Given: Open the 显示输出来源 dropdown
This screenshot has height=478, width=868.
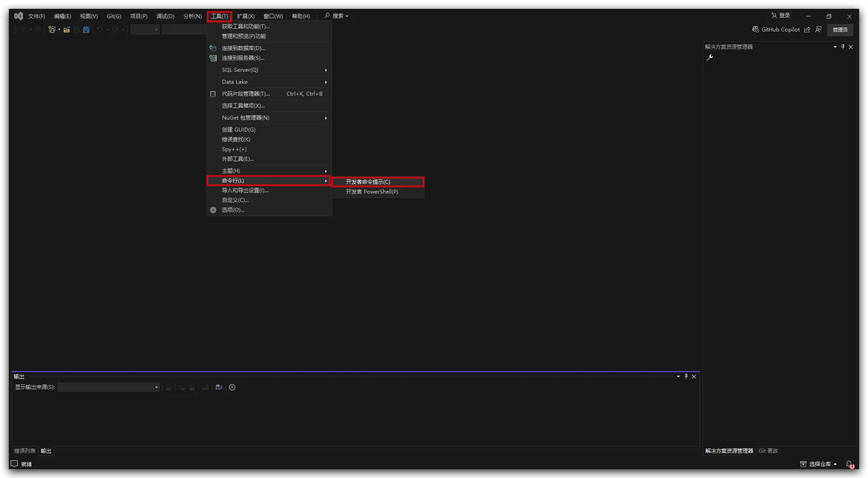Looking at the screenshot, I should click(x=109, y=387).
